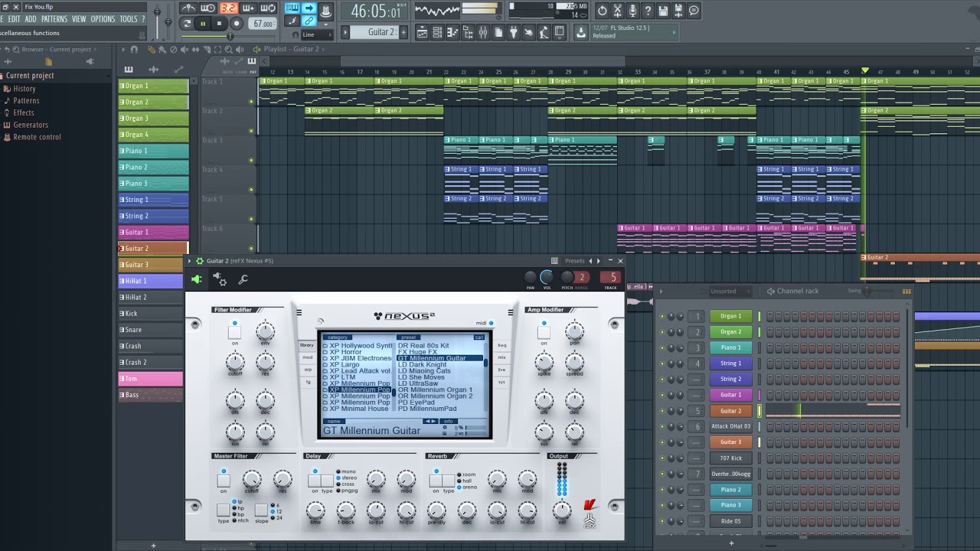Open the Mixer icon in toolbar
980x551 pixels.
click(483, 32)
